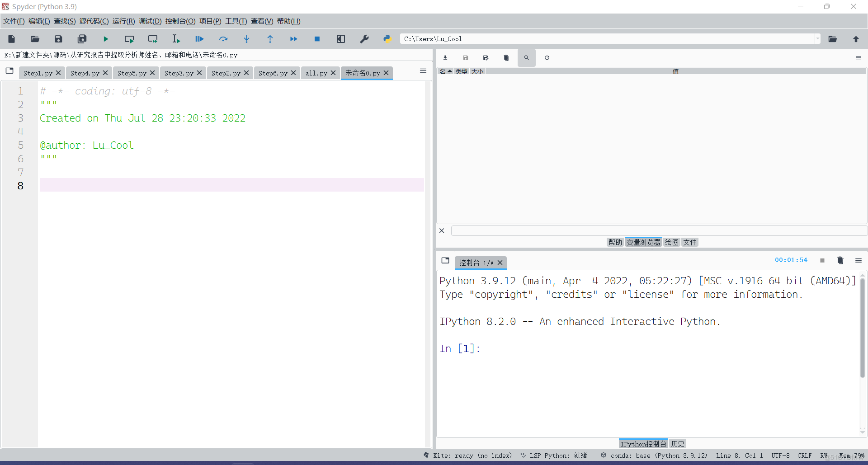Switch to Step1.py tab
Screen dimensions: 868x465
(38, 73)
